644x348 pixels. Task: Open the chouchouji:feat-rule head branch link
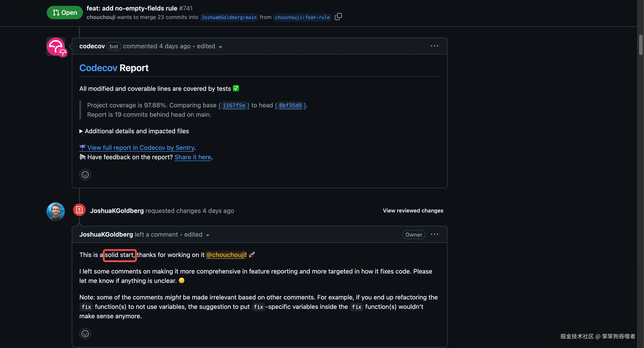click(x=302, y=17)
